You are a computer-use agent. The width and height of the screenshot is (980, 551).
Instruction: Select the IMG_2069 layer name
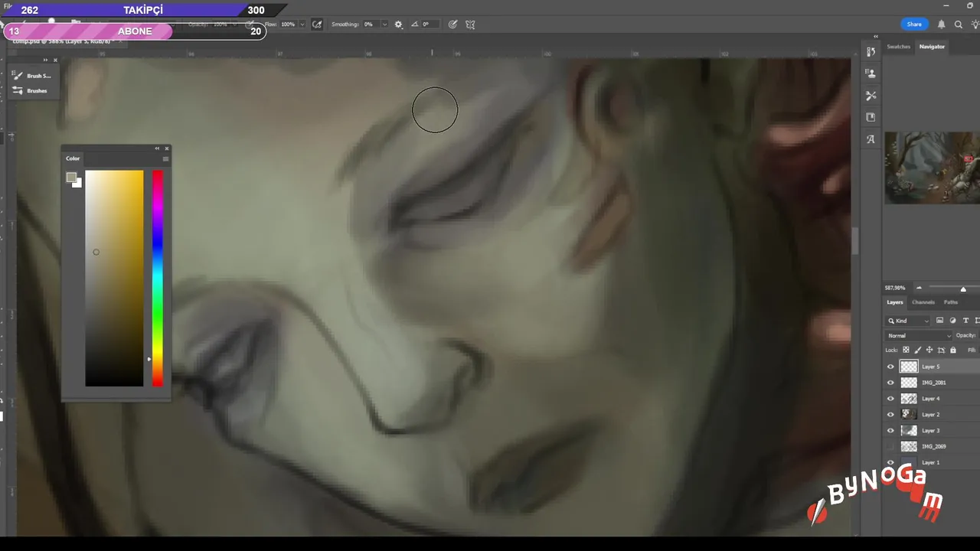pyautogui.click(x=934, y=447)
